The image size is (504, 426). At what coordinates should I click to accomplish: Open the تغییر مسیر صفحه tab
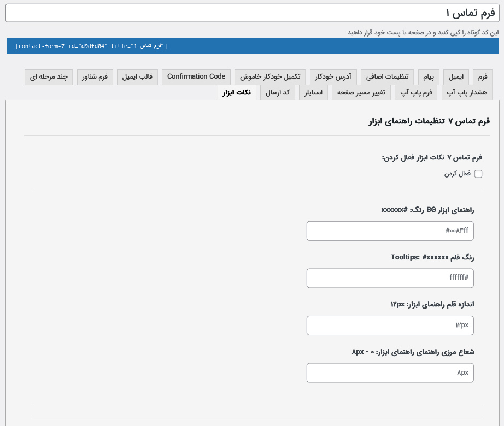(x=361, y=93)
